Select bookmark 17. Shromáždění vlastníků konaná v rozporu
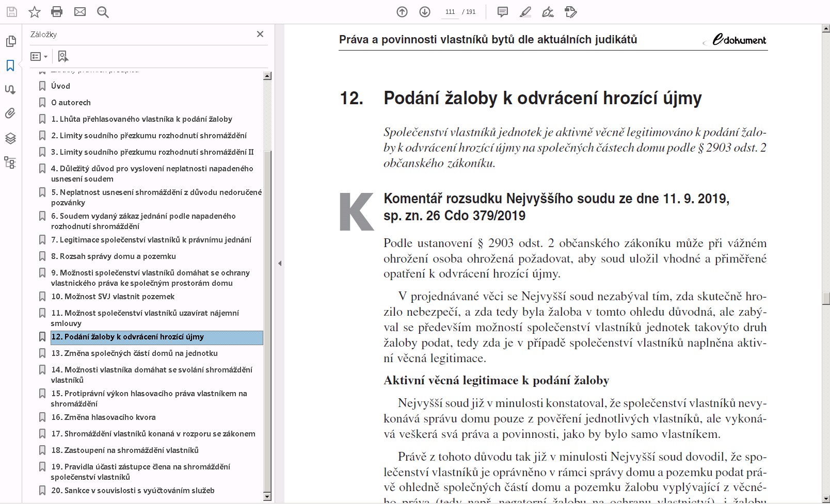The image size is (830, 504). pyautogui.click(x=153, y=434)
